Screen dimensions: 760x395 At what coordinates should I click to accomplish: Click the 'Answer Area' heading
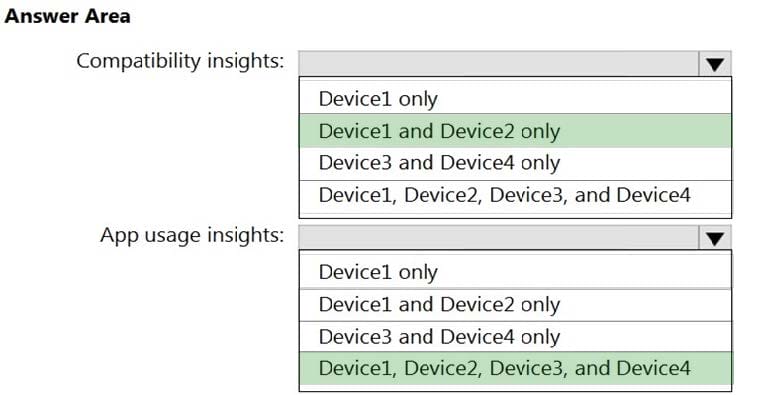coord(67,16)
